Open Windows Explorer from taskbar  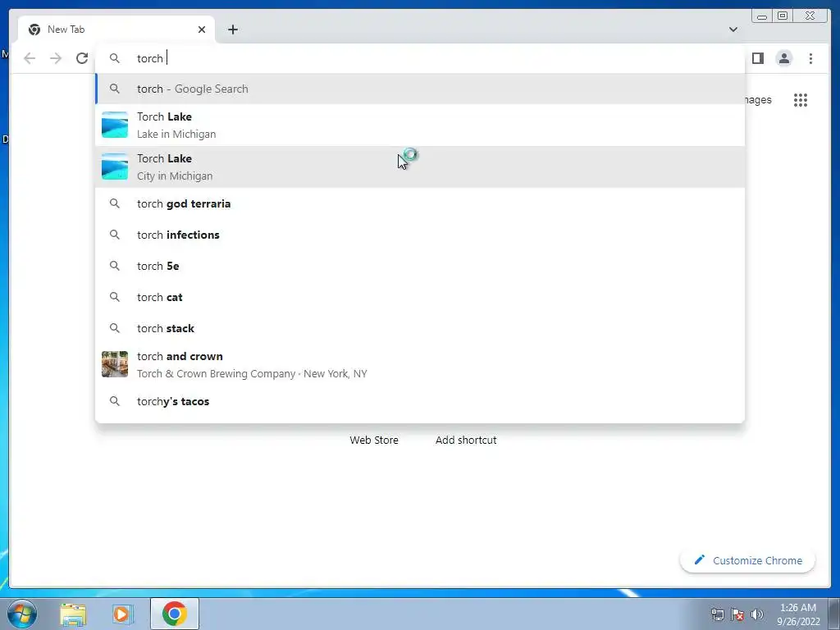pos(73,614)
